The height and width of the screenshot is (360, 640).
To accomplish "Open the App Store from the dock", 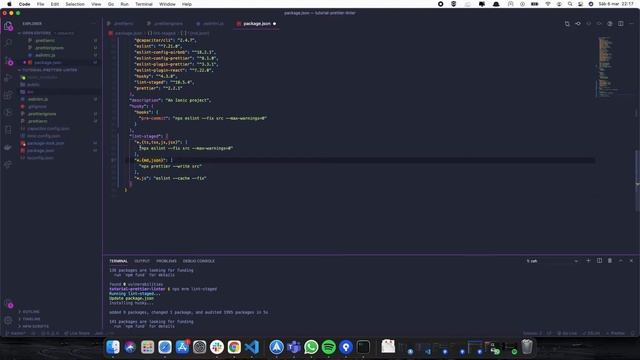I will point(182,347).
